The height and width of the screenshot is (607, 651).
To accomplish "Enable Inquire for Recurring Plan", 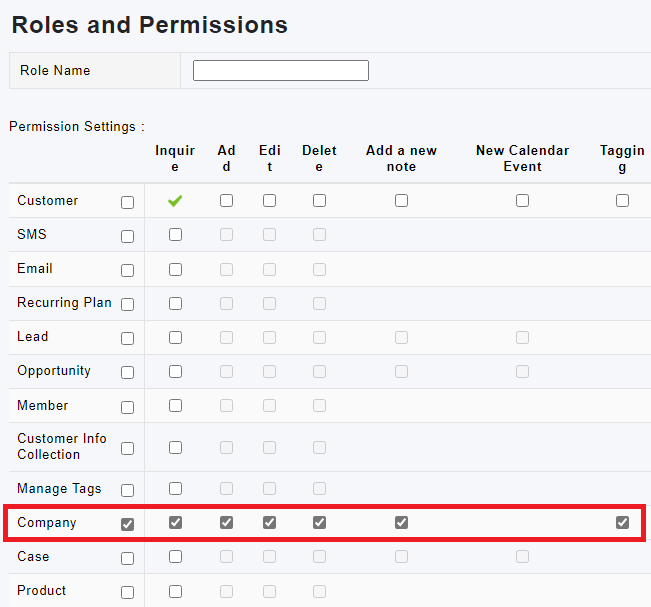I will pyautogui.click(x=175, y=303).
